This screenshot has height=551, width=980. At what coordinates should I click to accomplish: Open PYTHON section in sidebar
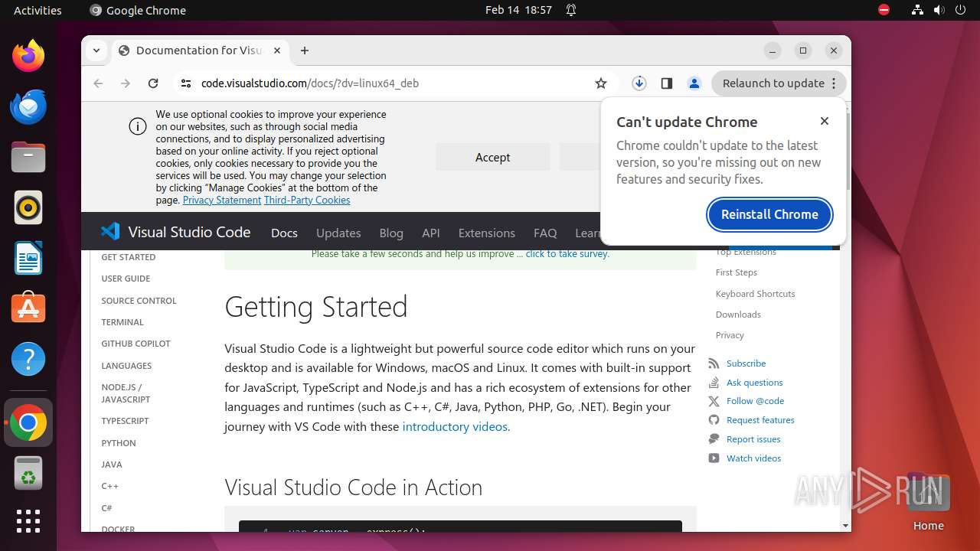[x=119, y=443]
